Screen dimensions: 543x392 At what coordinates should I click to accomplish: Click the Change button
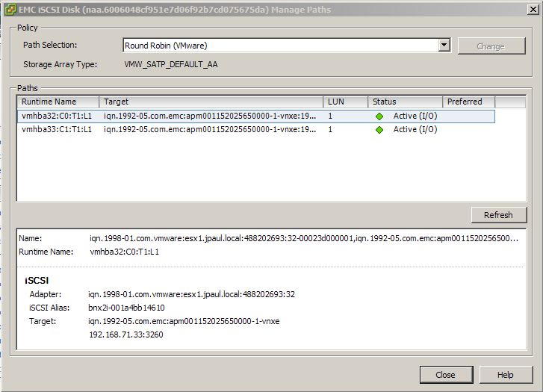(491, 46)
